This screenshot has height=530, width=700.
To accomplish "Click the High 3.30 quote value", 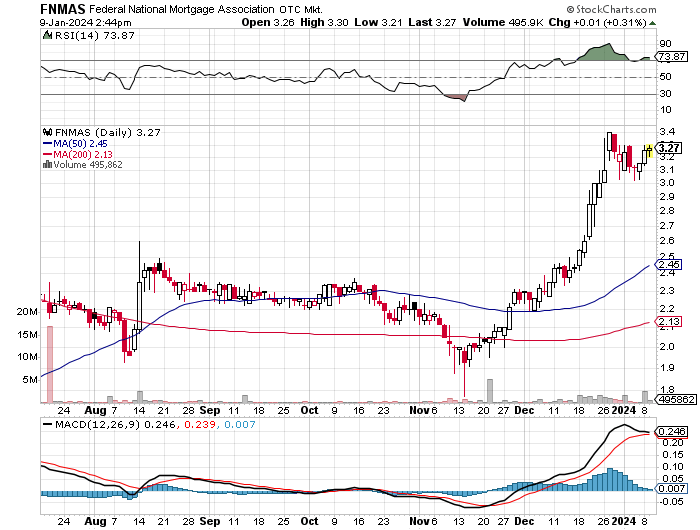I will coord(324,23).
